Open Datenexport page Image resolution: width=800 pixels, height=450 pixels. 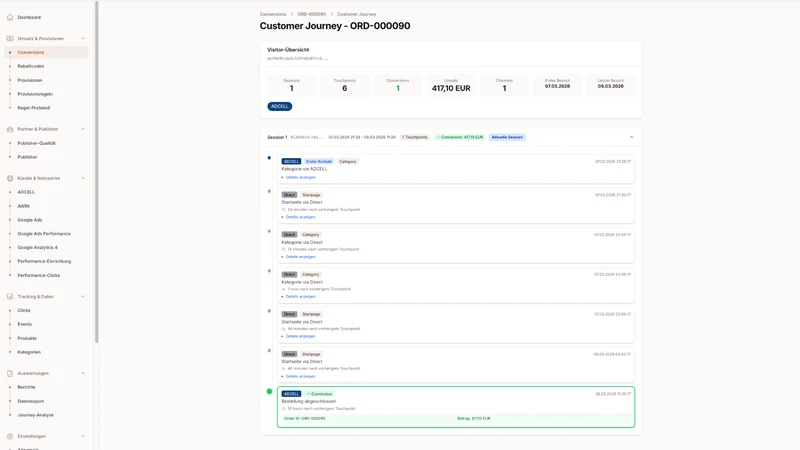point(31,402)
